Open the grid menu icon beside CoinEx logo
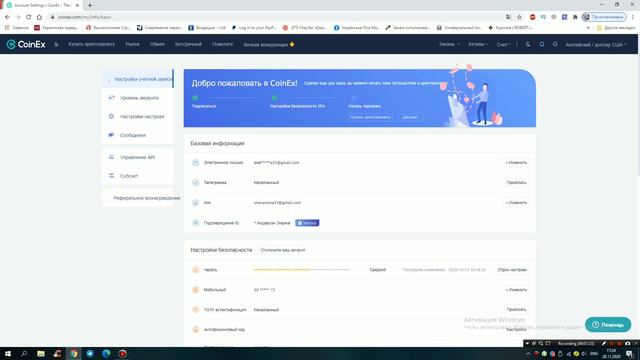The height and width of the screenshot is (360, 640). point(57,44)
